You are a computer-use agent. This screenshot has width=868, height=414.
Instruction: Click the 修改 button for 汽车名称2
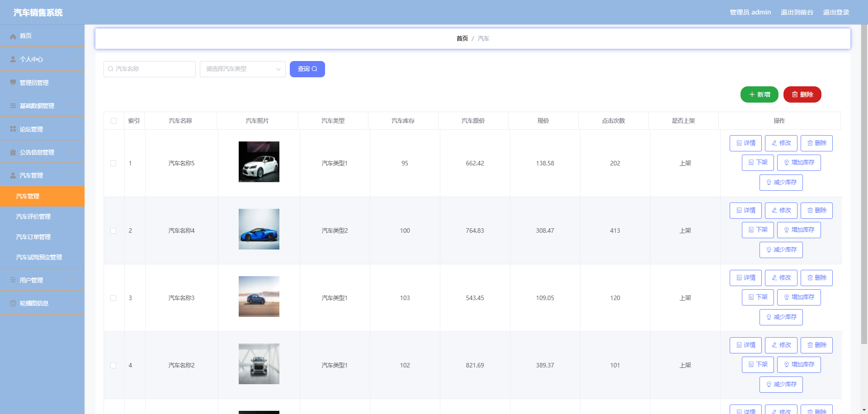tap(781, 345)
